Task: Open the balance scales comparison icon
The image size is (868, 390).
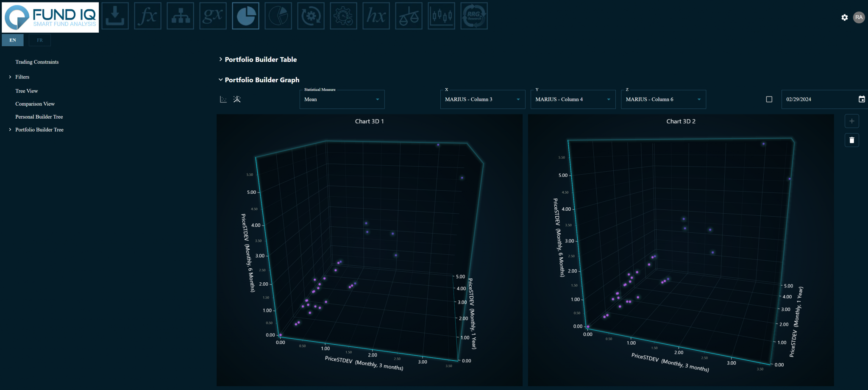Action: (409, 16)
